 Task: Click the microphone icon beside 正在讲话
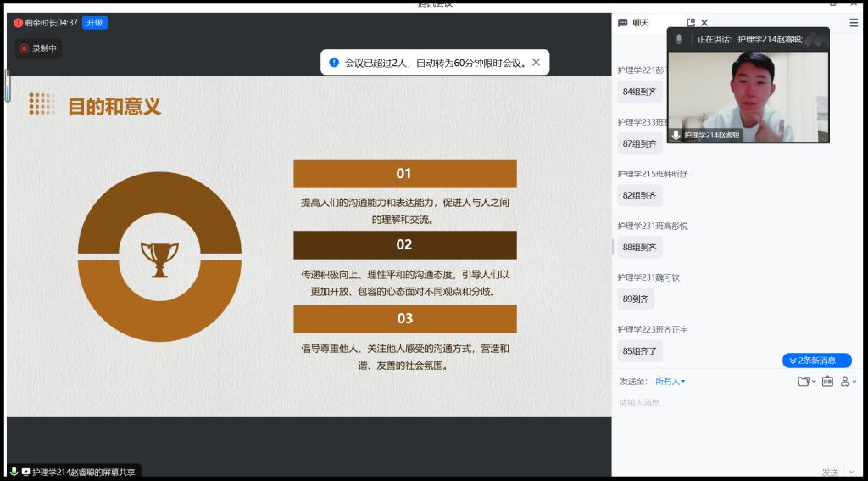679,39
